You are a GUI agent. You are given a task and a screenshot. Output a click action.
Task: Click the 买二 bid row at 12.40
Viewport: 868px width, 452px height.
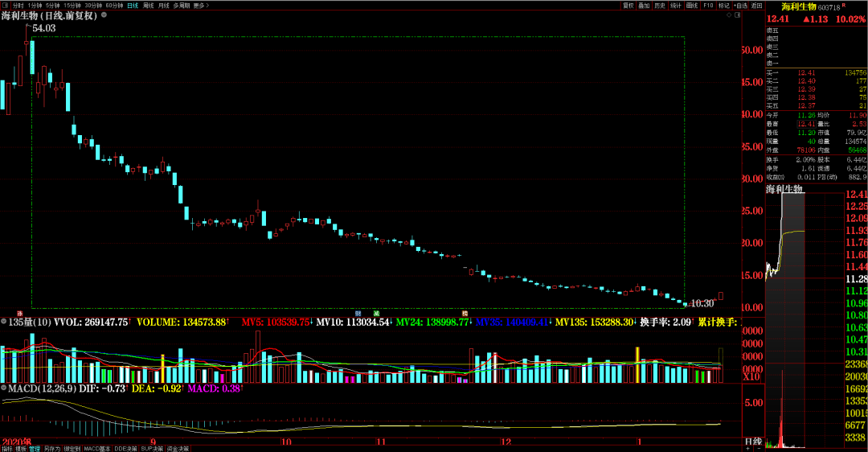[817, 81]
